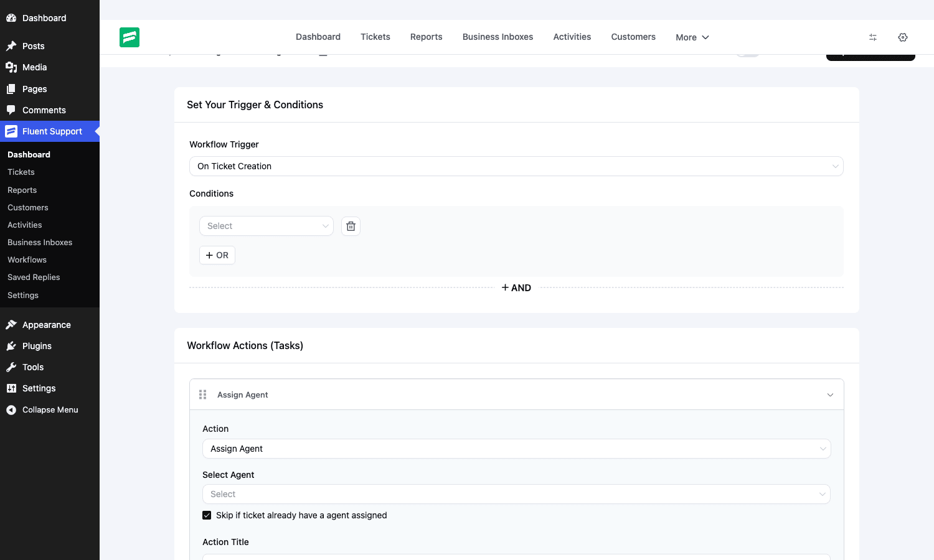Delete the condition with trash icon
934x560 pixels.
351,226
